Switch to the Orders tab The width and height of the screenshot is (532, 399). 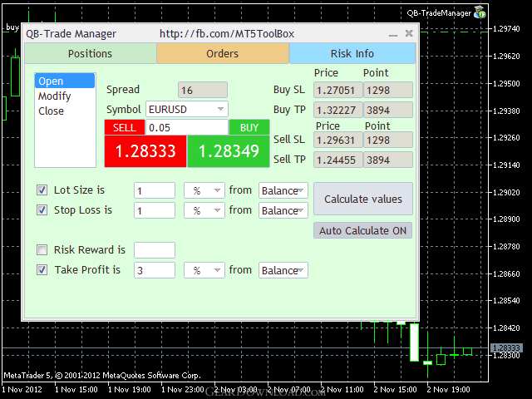(223, 53)
